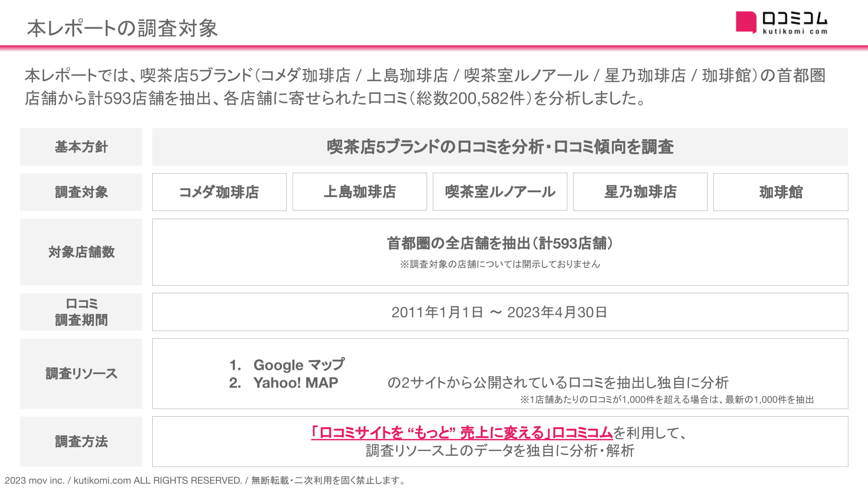Click the Google マップ list item
Screen dimensions: 868x488
pos(287,365)
